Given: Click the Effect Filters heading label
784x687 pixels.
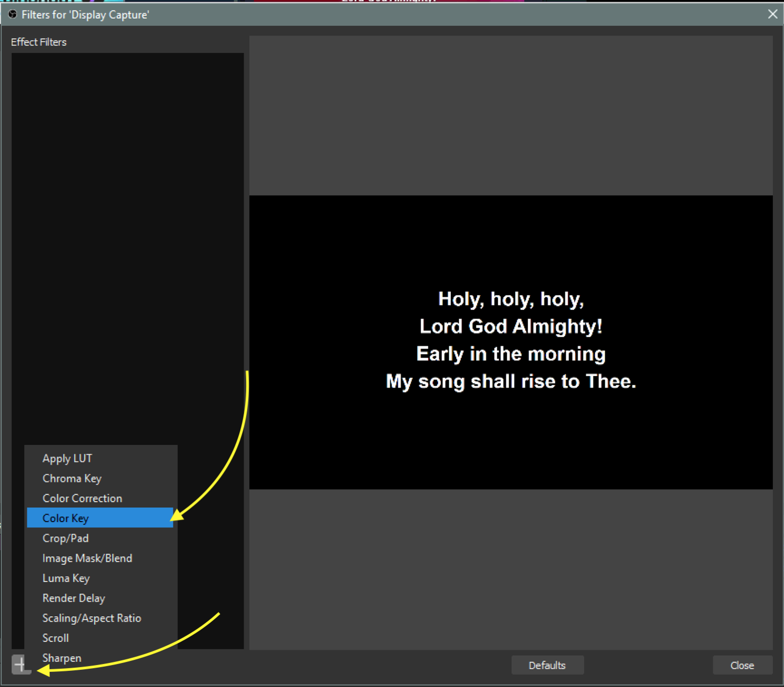Looking at the screenshot, I should [x=39, y=42].
